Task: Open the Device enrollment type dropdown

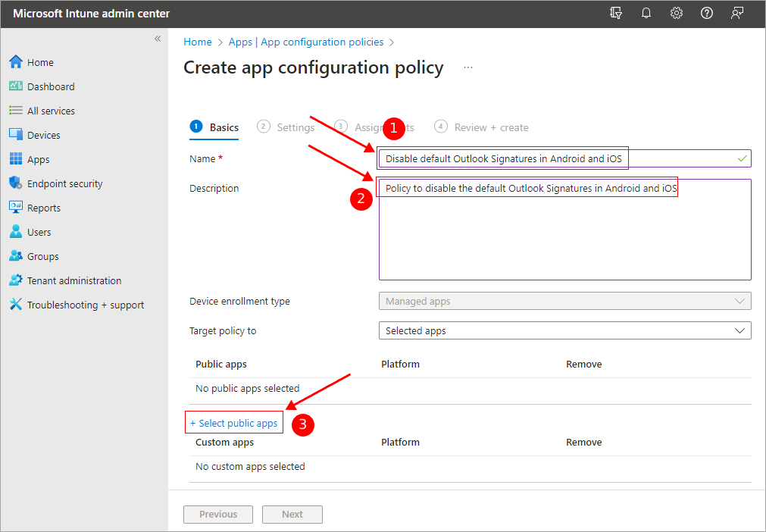Action: click(x=564, y=302)
